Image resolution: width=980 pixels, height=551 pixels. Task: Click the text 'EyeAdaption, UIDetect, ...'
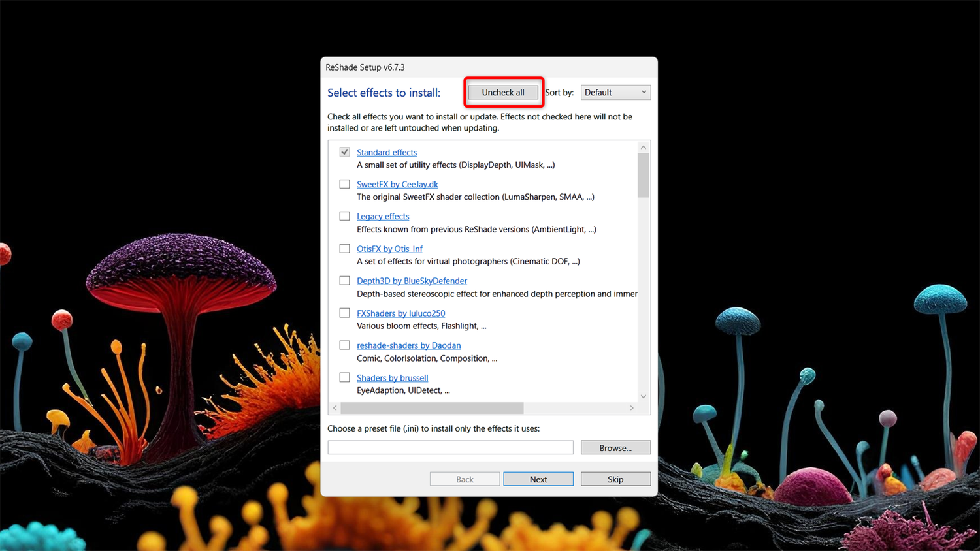(403, 391)
